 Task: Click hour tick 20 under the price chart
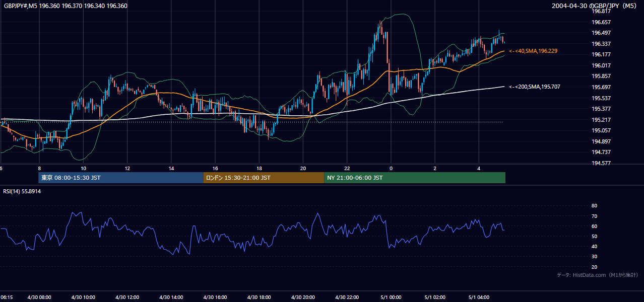pos(303,169)
